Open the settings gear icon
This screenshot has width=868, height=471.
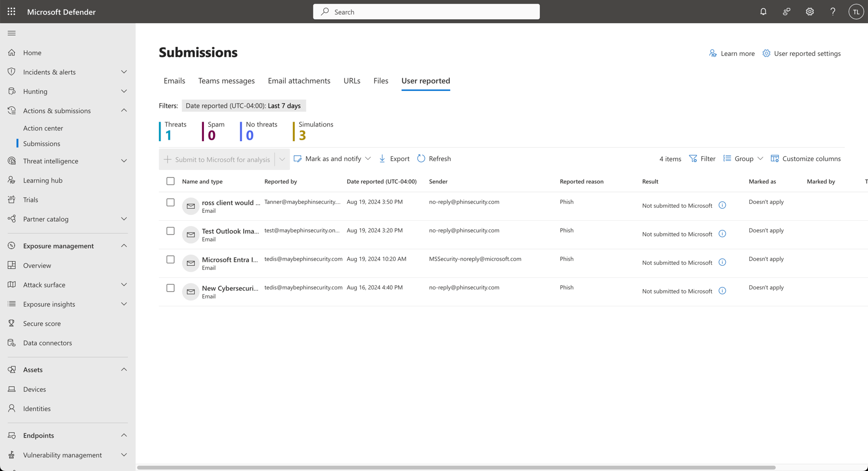(x=809, y=11)
